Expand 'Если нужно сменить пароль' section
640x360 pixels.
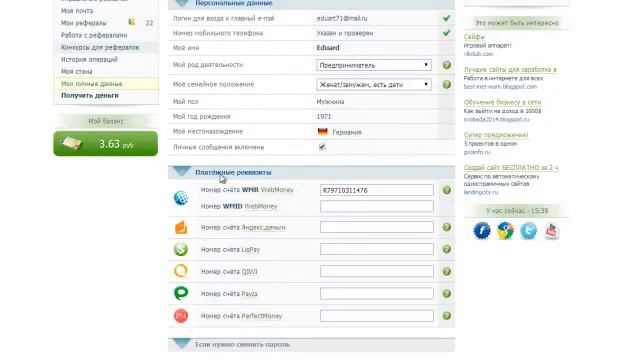tap(182, 344)
